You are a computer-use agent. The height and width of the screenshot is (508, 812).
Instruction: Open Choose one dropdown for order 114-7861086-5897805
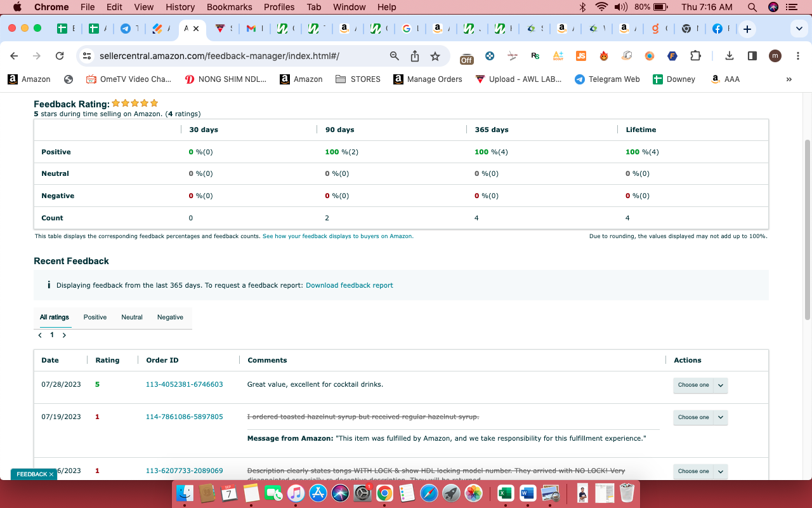point(700,417)
